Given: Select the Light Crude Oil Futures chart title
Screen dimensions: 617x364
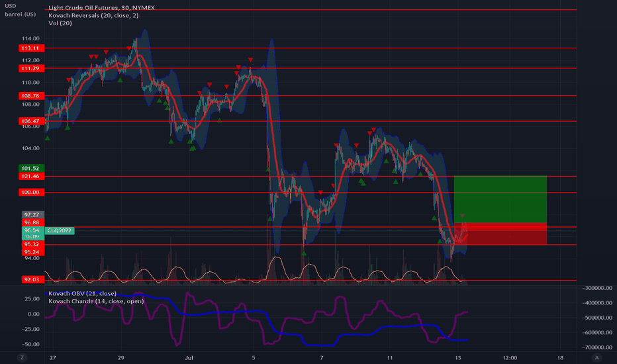Looking at the screenshot, I should (101, 7).
